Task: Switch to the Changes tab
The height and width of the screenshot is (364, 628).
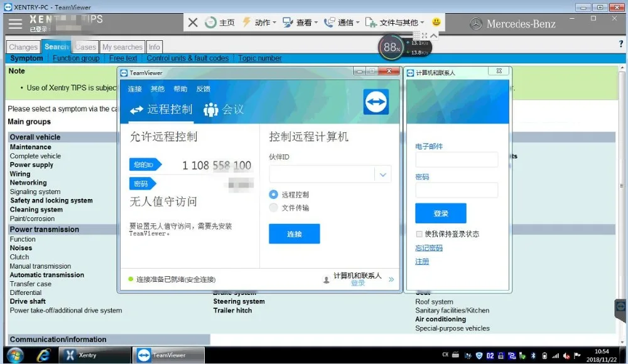Action: [23, 47]
